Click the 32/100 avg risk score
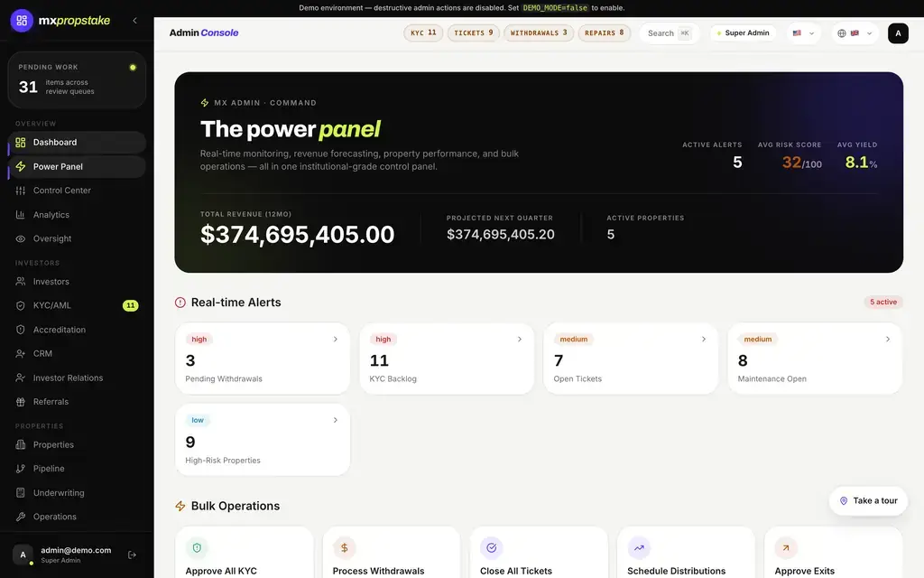 pyautogui.click(x=801, y=163)
